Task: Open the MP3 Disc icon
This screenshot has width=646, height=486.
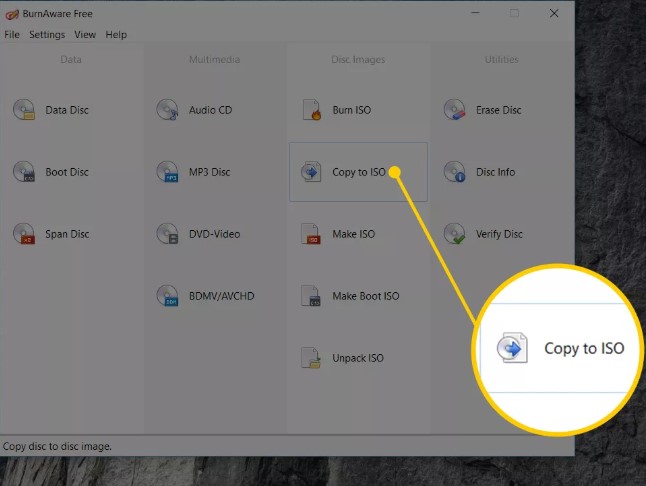Action: (167, 172)
